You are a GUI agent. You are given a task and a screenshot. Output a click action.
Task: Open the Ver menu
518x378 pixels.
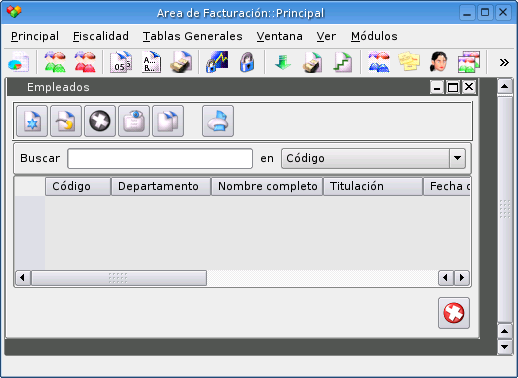pos(326,36)
